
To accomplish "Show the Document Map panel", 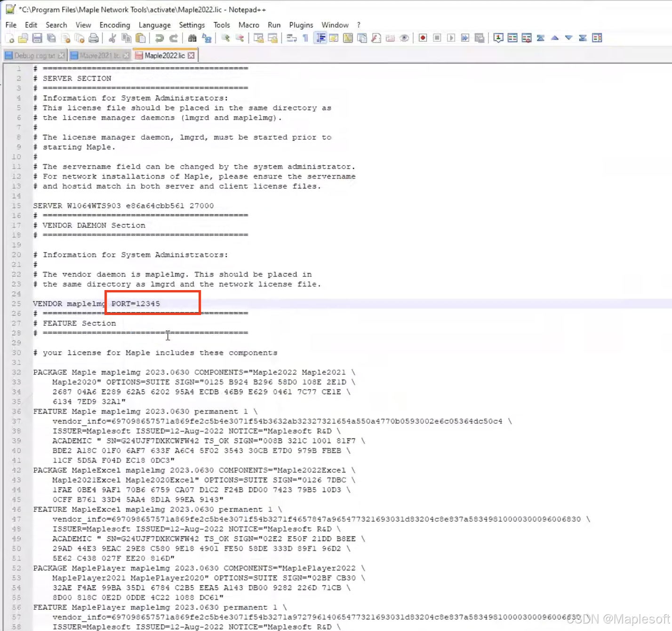I will click(x=348, y=38).
